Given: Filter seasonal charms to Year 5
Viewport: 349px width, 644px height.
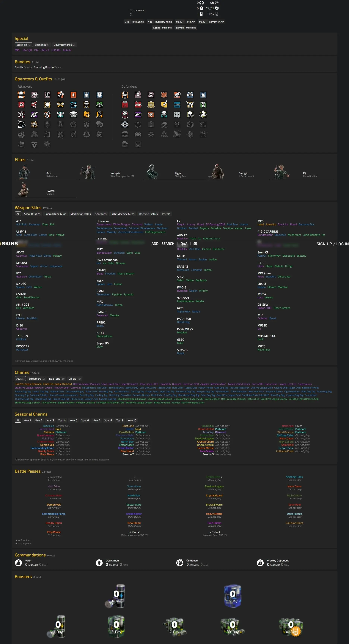Looking at the screenshot, I should pyautogui.click(x=73, y=420).
